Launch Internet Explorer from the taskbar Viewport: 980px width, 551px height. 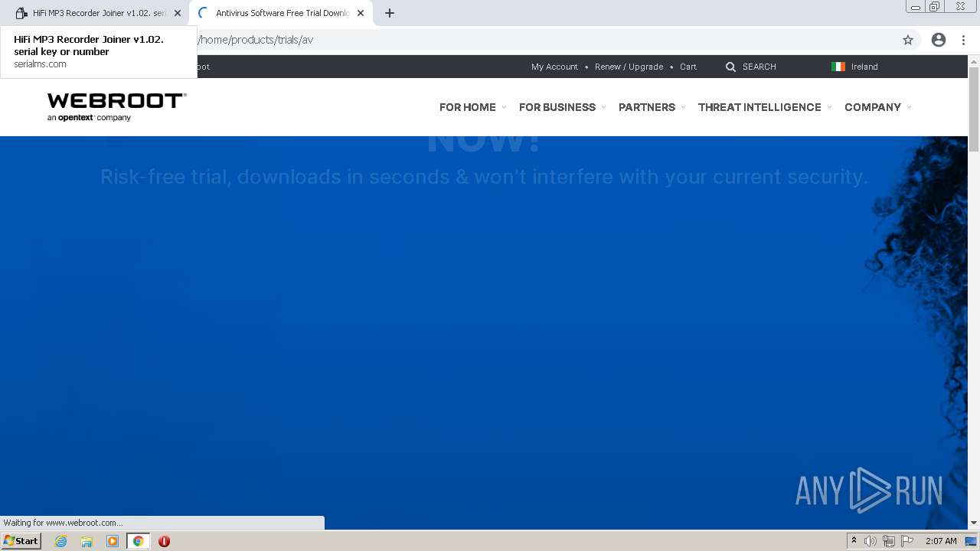pyautogui.click(x=61, y=541)
